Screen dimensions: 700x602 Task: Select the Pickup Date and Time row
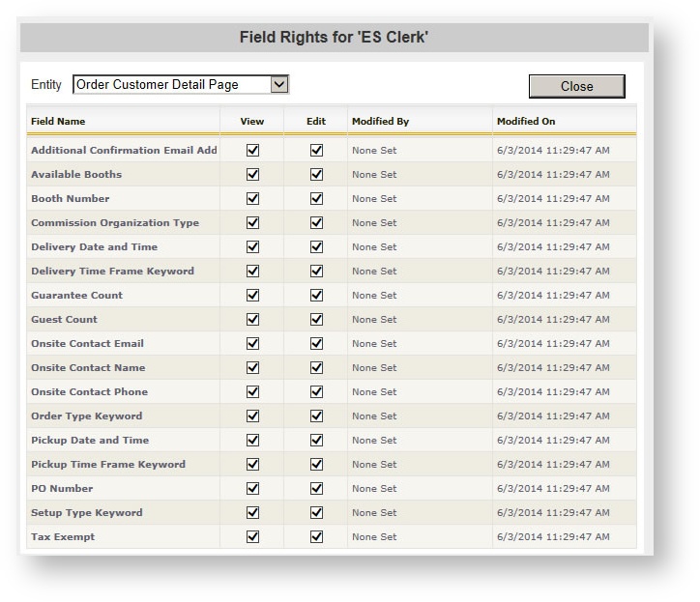click(x=90, y=441)
